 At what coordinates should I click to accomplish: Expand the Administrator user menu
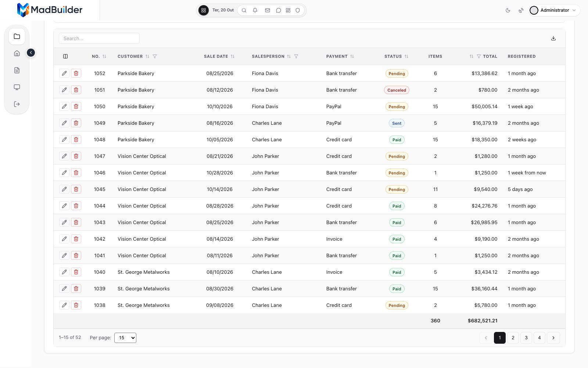pyautogui.click(x=555, y=10)
